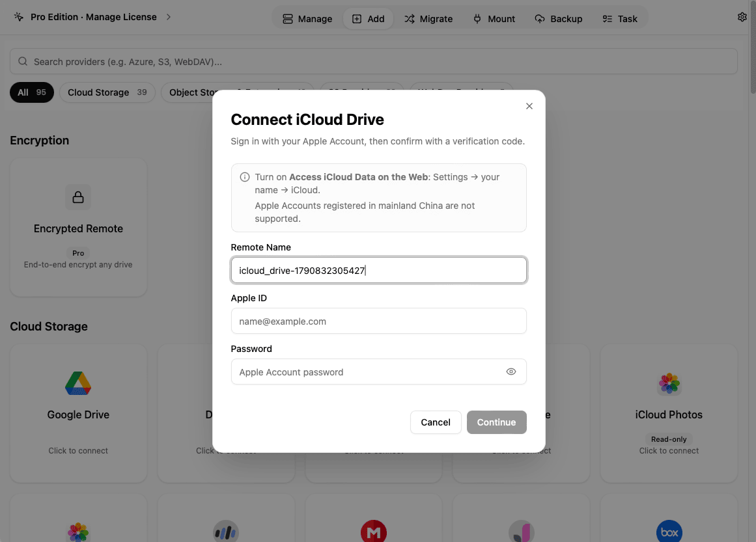This screenshot has height=542, width=756.
Task: Click the Encryption section heading
Action: coord(40,140)
